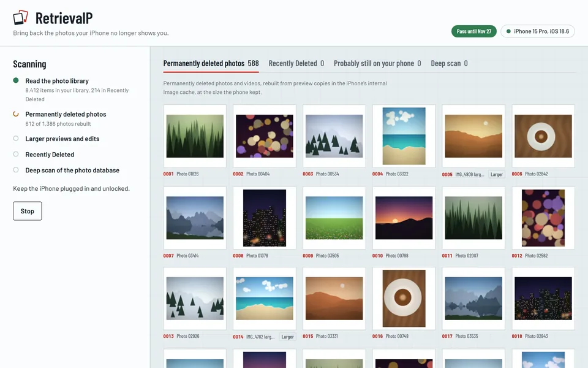Image resolution: width=588 pixels, height=368 pixels.
Task: Open thumbnail 0003 Photo 00534
Action: pyautogui.click(x=334, y=136)
